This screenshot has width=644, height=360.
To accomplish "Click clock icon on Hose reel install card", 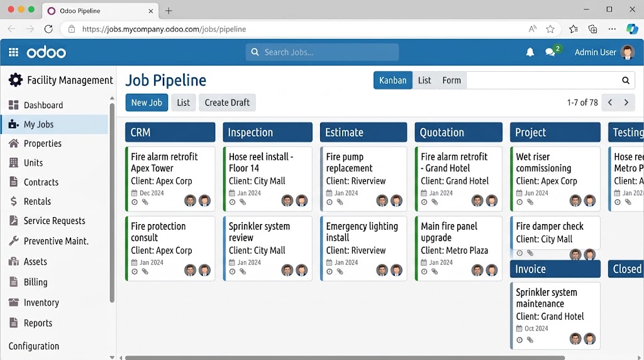I will pyautogui.click(x=232, y=202).
